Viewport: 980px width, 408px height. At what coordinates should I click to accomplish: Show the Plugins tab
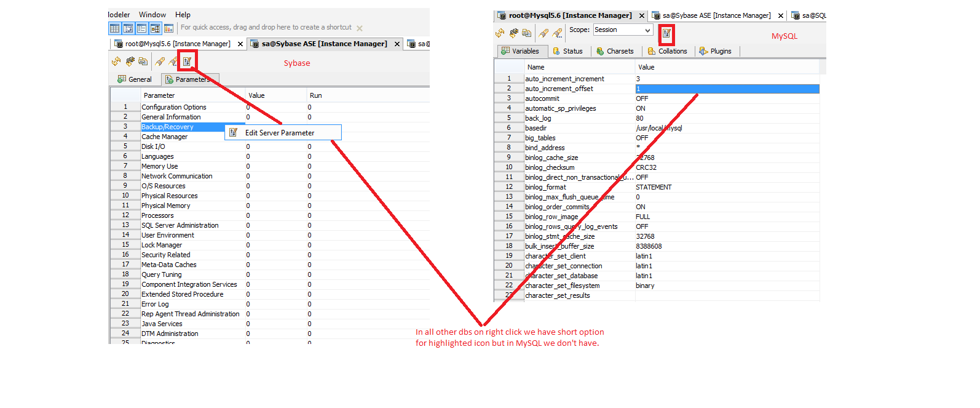[x=716, y=51]
